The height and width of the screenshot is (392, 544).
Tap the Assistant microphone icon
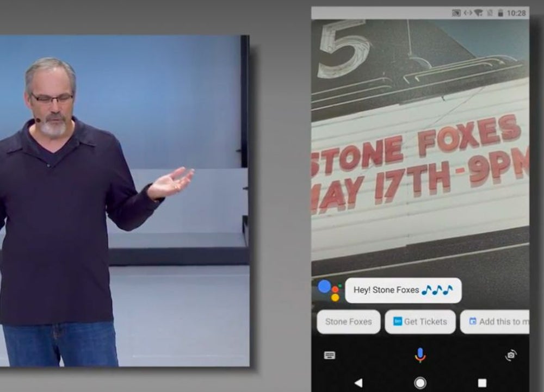420,355
